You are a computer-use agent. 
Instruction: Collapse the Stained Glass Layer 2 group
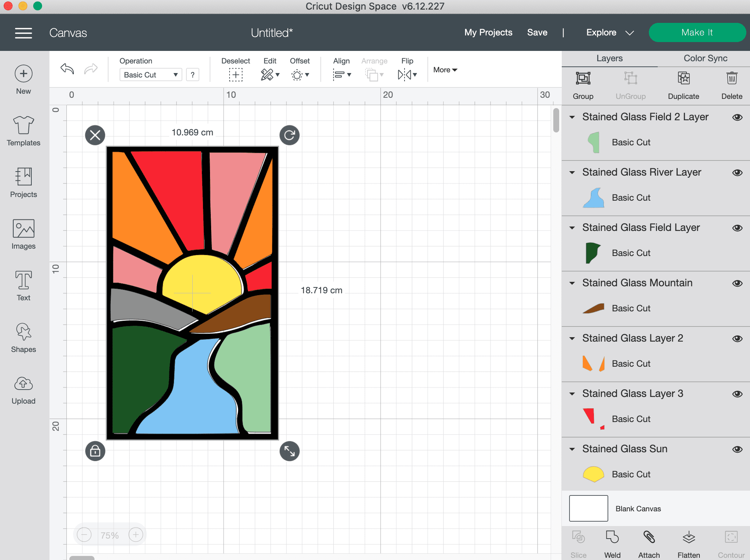click(572, 339)
